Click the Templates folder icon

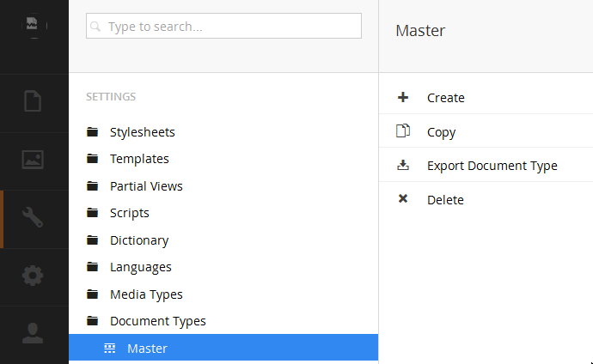(92, 159)
